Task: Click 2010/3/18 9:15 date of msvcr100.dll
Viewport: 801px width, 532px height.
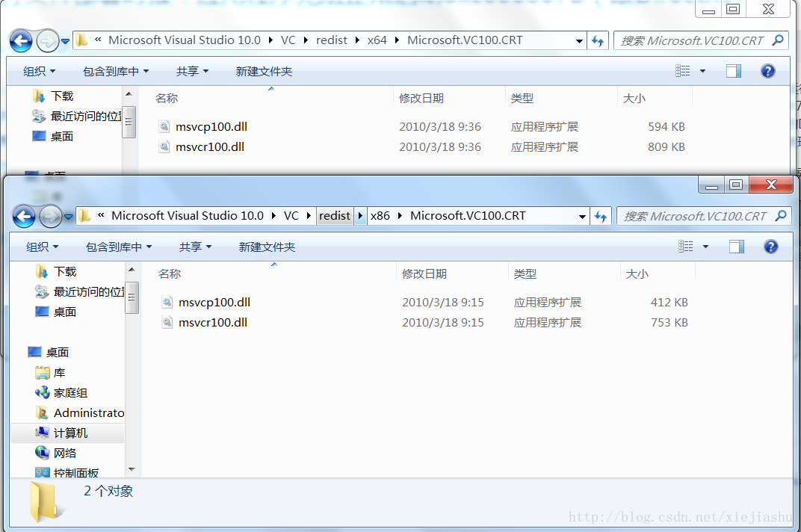Action: point(443,323)
